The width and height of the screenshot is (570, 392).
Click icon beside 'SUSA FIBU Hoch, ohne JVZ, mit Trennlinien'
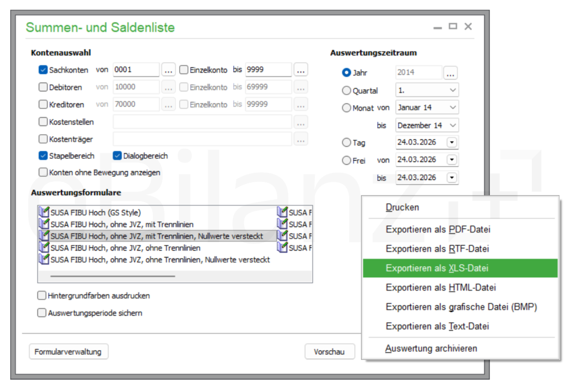44,224
